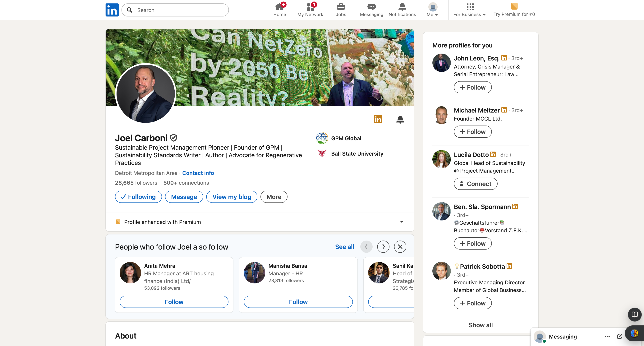The width and height of the screenshot is (644, 346).
Task: Open messaging options three-dot icon
Action: click(x=607, y=336)
